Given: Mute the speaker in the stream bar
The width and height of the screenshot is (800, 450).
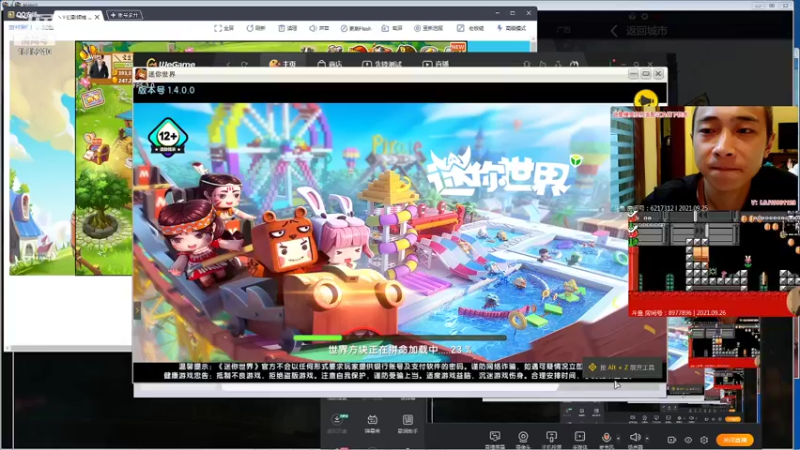Looking at the screenshot, I should click(x=635, y=437).
